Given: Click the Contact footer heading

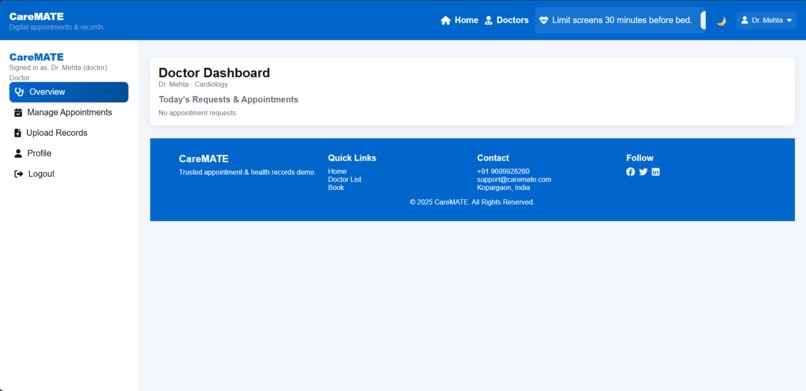Looking at the screenshot, I should tap(493, 158).
